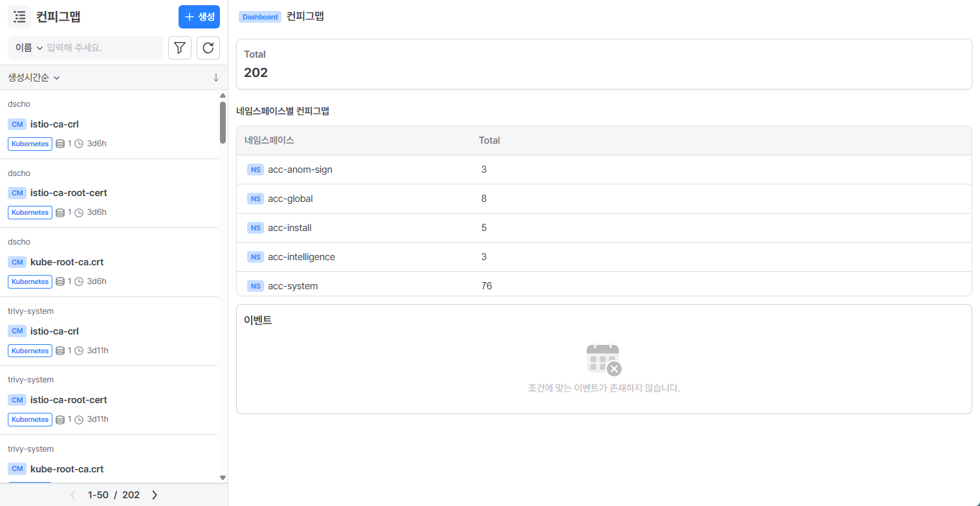Click CM icon of dscho istio-ca-crl
The width and height of the screenshot is (980, 506).
click(x=17, y=124)
